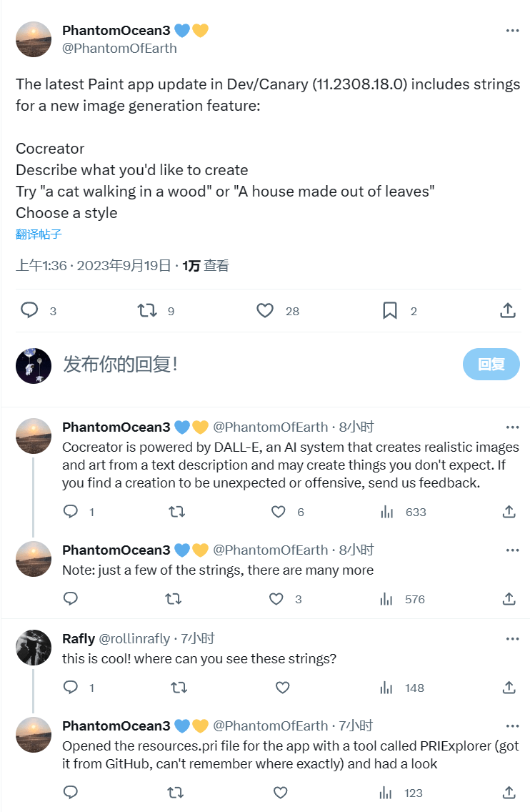This screenshot has width=530, height=812.
Task: View analytics for the 633-view reply
Action: [387, 512]
